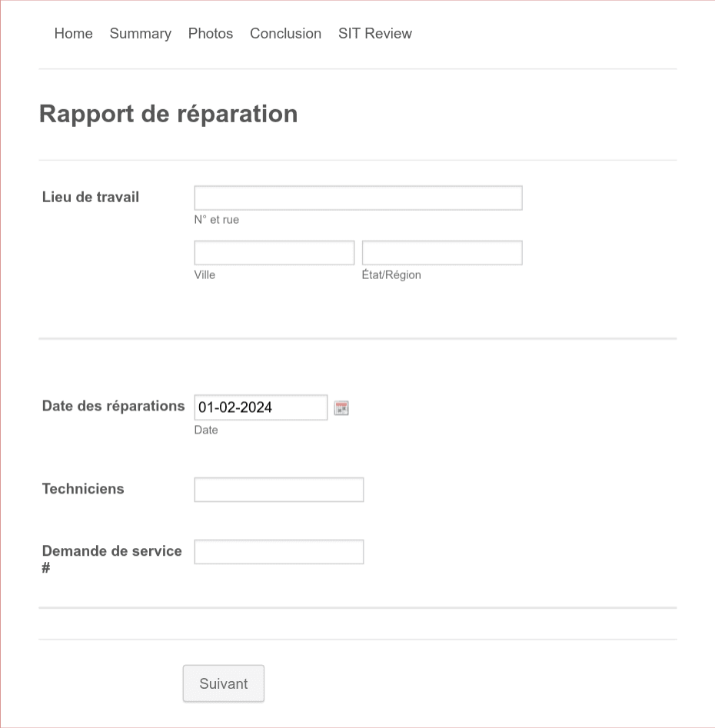Switch to the Summary section
Viewport: 715px width, 728px height.
pyautogui.click(x=140, y=33)
